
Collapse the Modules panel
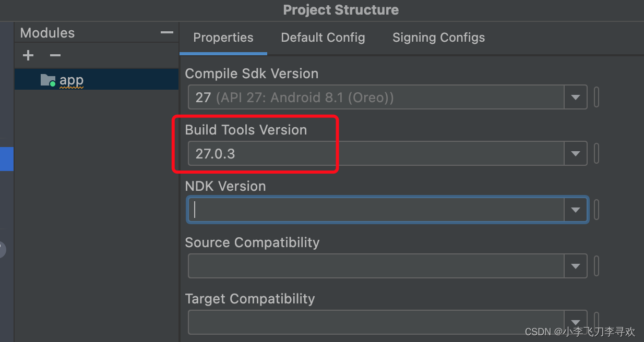[x=167, y=33]
